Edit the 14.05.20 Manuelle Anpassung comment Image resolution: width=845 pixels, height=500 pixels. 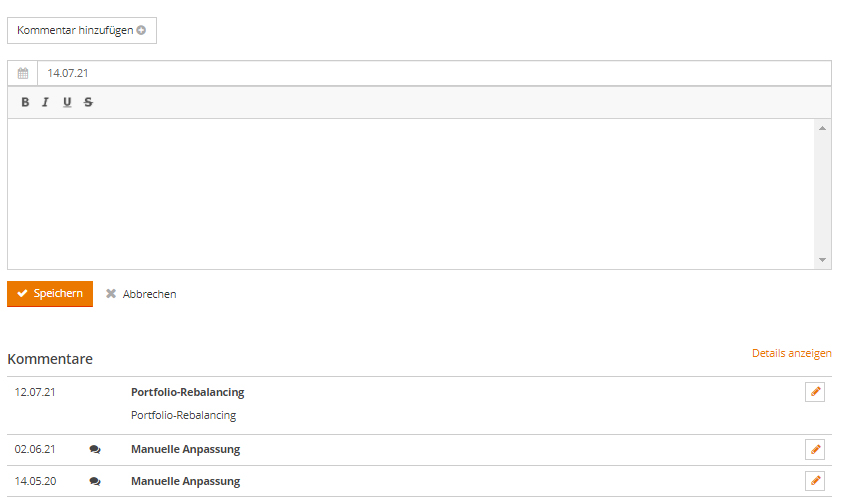[x=815, y=481]
